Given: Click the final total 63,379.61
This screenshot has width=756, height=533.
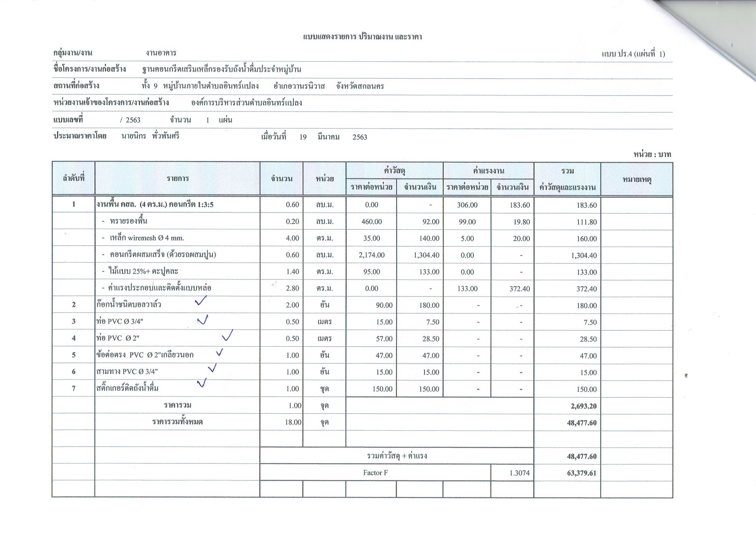Looking at the screenshot, I should pos(581,473).
